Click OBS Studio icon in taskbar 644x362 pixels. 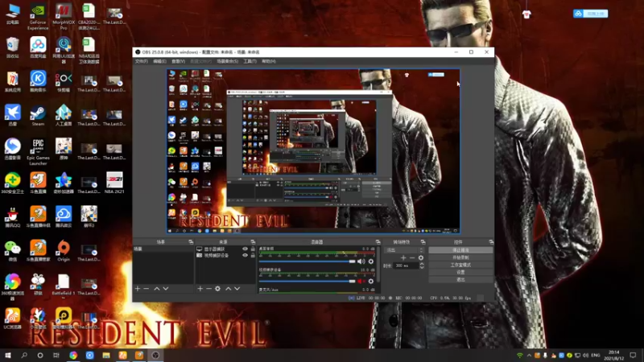click(155, 355)
